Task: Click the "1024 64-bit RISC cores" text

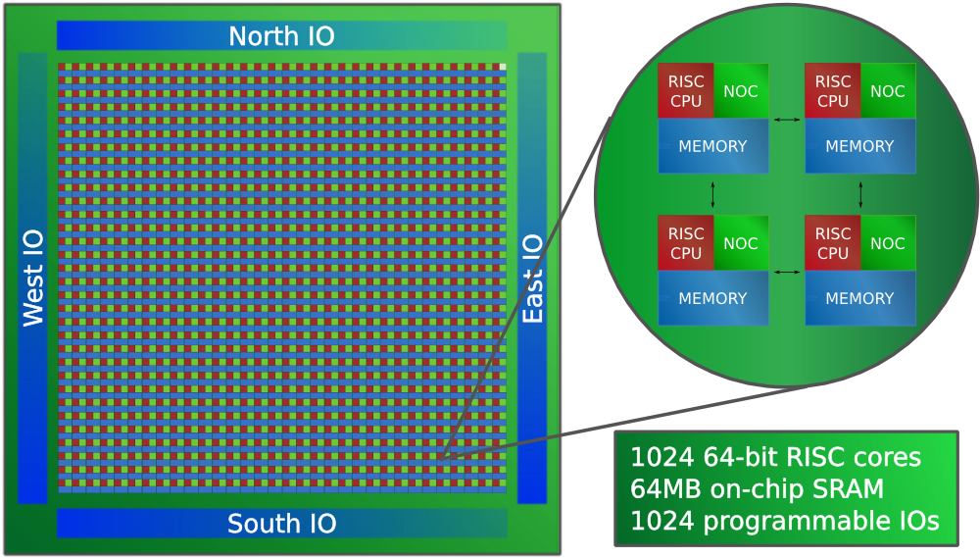Action: (x=775, y=457)
